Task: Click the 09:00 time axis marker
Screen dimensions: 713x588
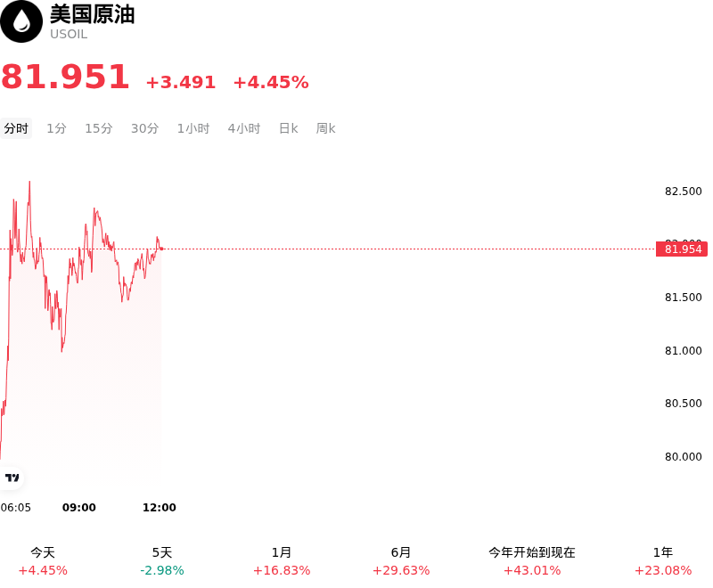Action: 79,507
